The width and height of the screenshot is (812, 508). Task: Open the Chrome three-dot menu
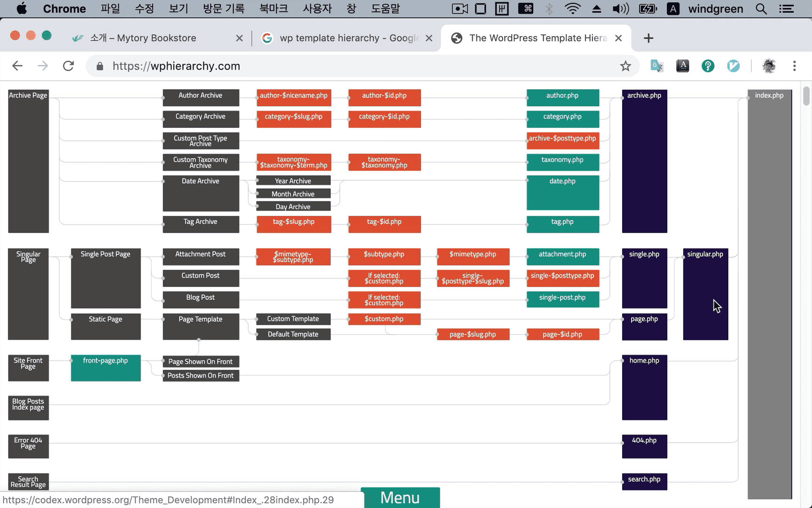795,66
